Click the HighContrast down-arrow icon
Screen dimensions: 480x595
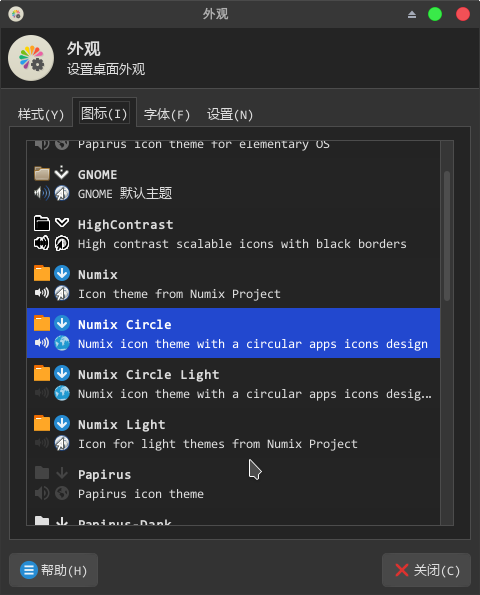click(x=62, y=222)
